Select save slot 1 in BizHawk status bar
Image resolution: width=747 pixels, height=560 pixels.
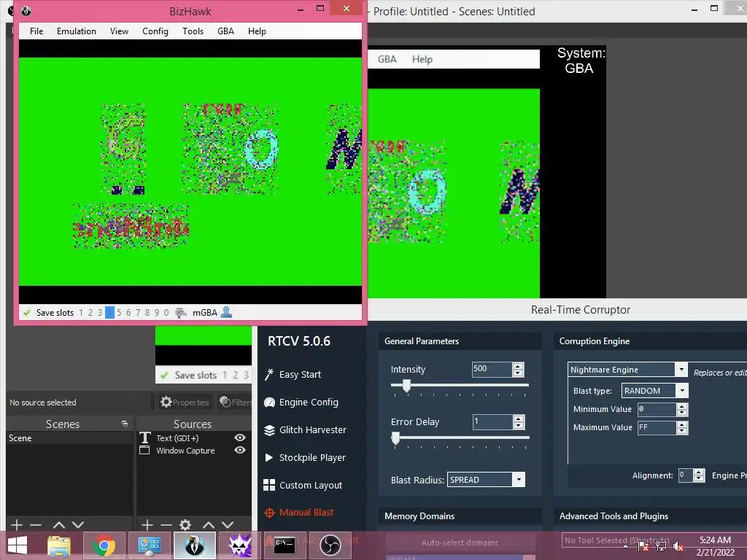click(x=81, y=313)
